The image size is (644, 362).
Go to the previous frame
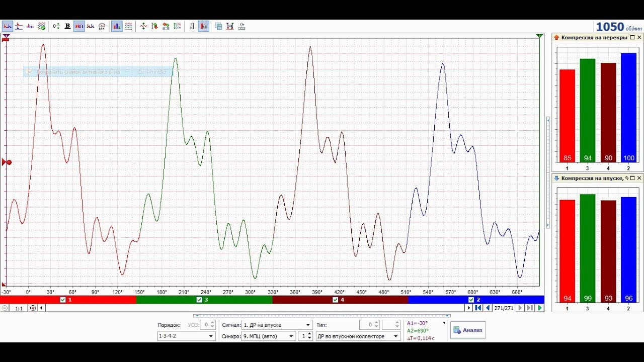click(488, 308)
